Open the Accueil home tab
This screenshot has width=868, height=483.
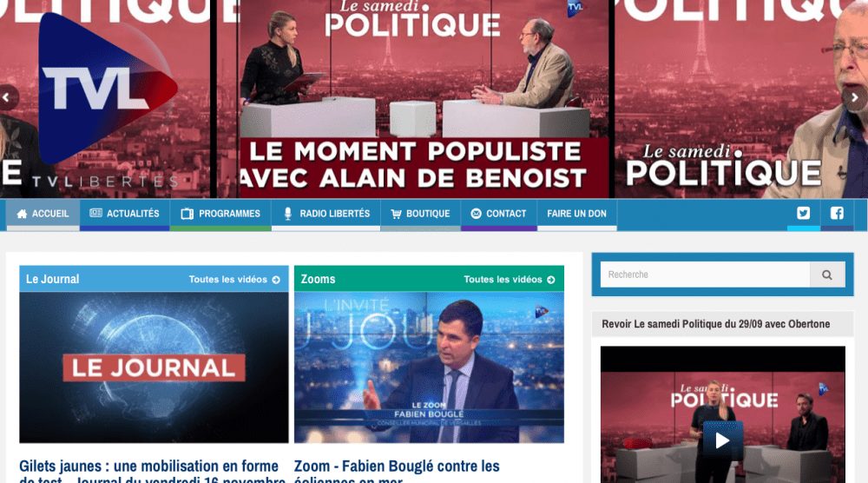click(43, 214)
